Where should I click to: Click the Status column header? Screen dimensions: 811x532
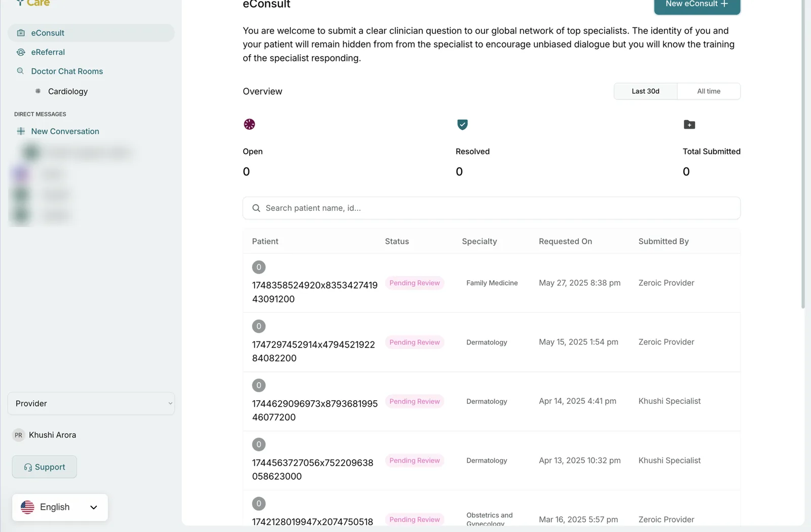[397, 242]
